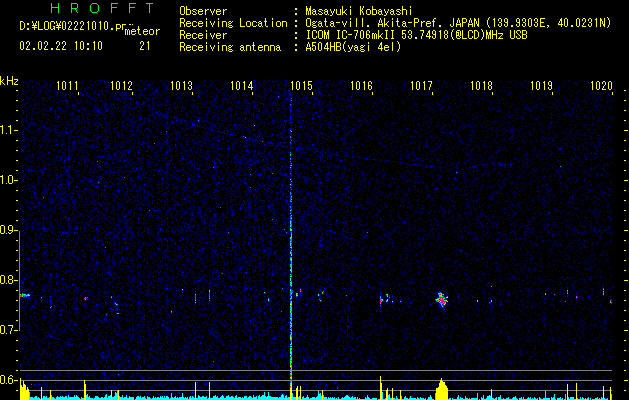The height and width of the screenshot is (400, 629).
Task: Select observer name Masayuki Kobayashi
Action: 359,11
